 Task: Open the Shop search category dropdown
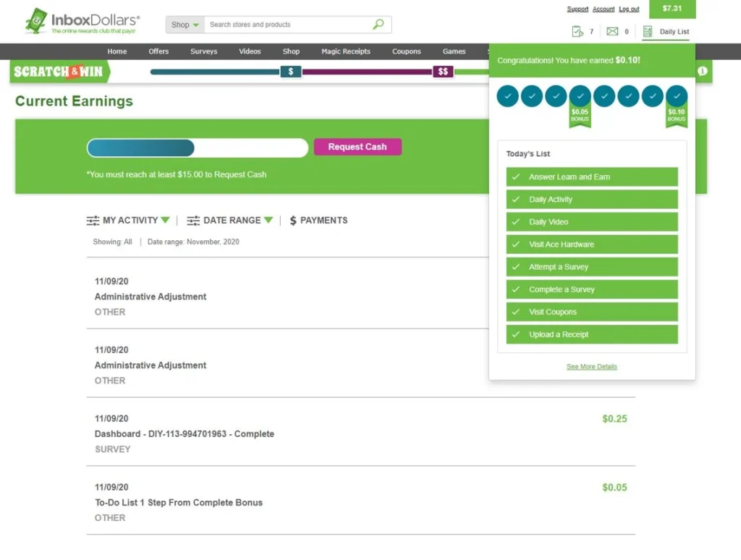point(185,25)
